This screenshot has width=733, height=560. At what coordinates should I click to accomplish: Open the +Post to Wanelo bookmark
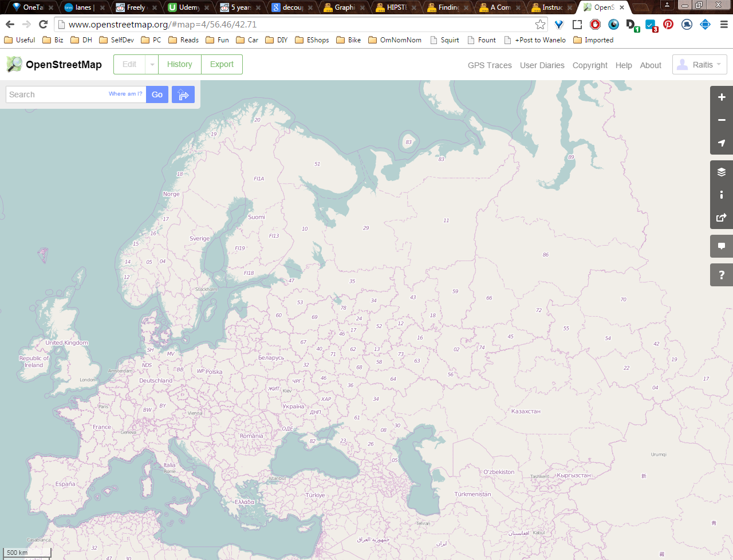535,40
